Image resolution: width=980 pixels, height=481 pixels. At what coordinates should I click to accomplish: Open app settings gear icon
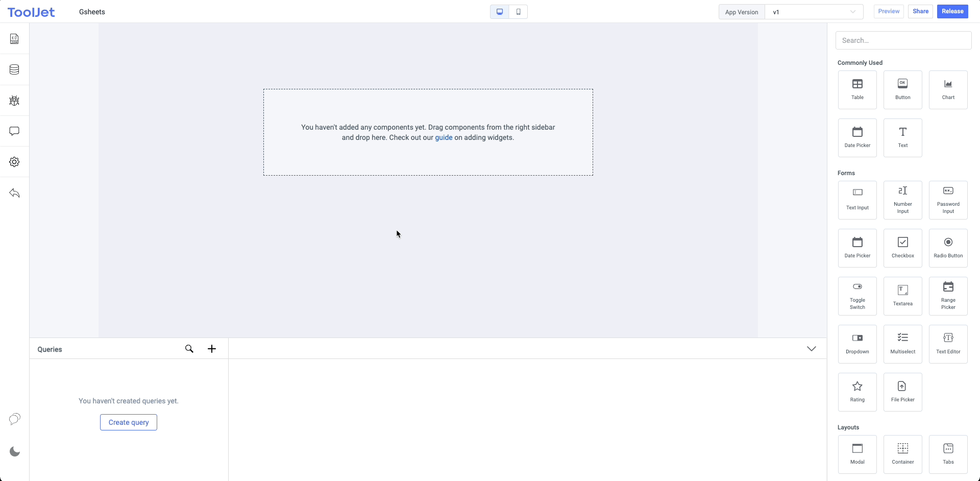click(x=14, y=162)
